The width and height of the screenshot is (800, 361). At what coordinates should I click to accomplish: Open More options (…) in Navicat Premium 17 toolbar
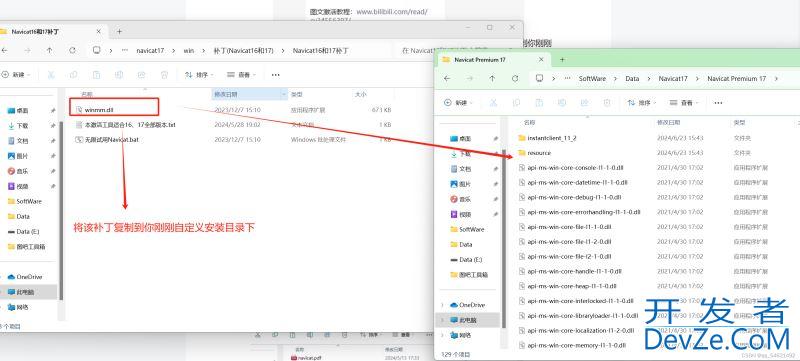pos(718,102)
